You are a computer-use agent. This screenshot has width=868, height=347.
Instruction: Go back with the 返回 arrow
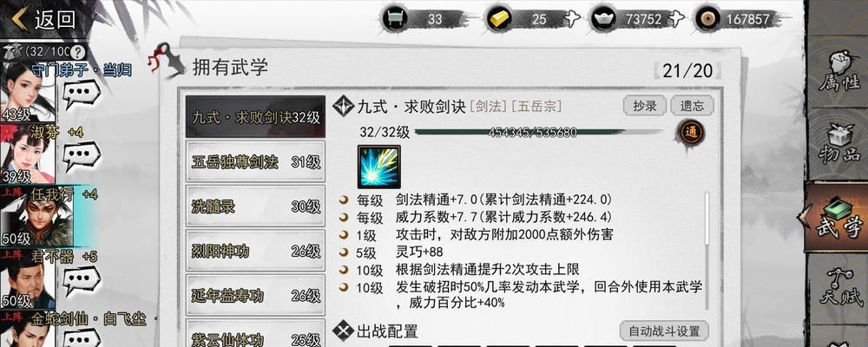point(43,19)
